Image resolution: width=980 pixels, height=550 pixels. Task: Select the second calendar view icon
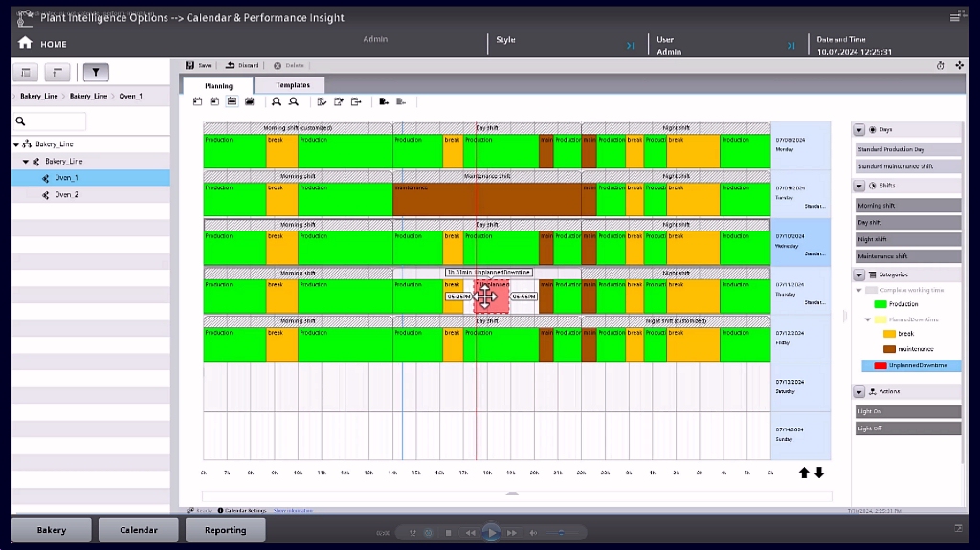(x=214, y=101)
